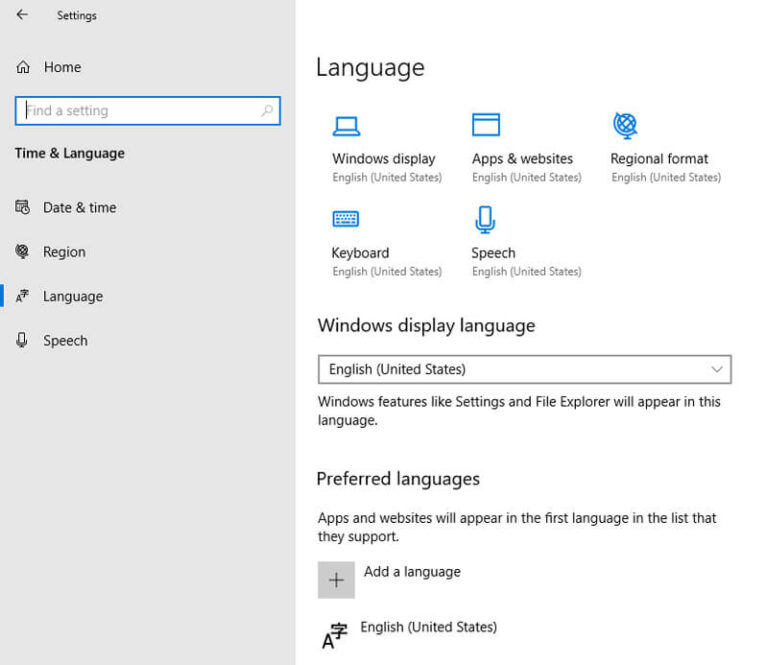Click the Language icon in sidebar
Viewport: 768px width, 665px height.
[x=23, y=296]
